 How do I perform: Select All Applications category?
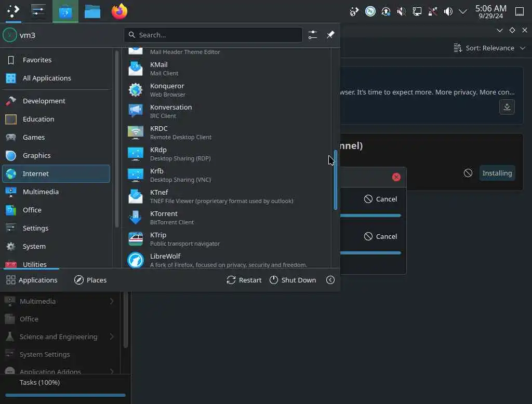tap(56, 78)
